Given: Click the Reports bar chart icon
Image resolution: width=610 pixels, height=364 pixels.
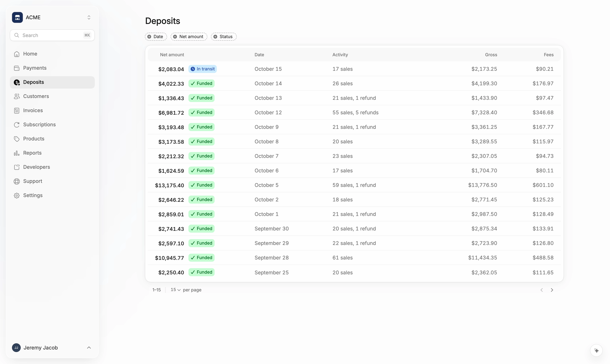Looking at the screenshot, I should pyautogui.click(x=17, y=153).
